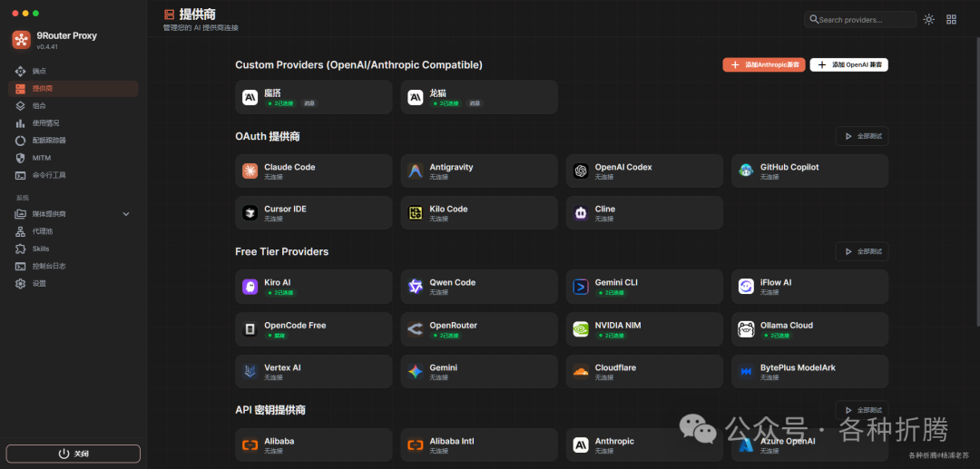Focus the Search providers field
Image resolution: width=980 pixels, height=469 pixels.
(860, 19)
